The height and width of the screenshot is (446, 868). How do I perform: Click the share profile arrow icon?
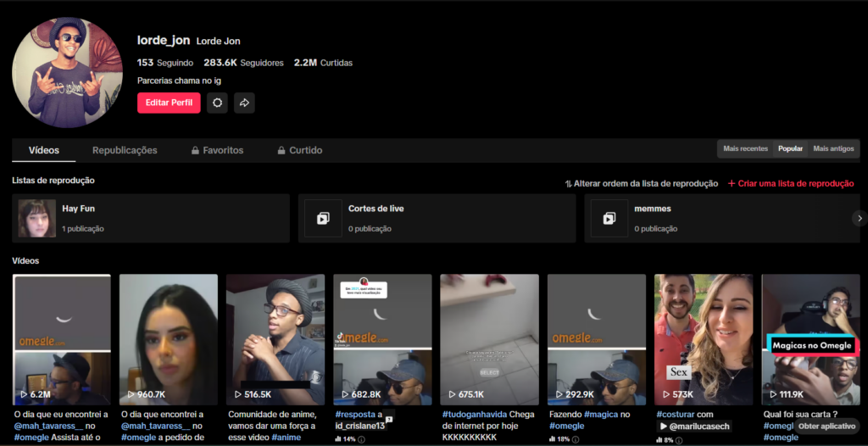tap(244, 103)
